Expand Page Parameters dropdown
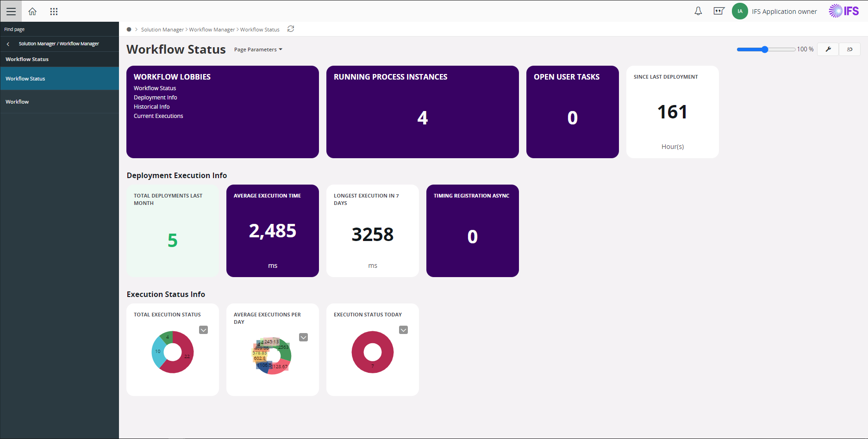Viewport: 868px width, 439px height. pos(258,49)
